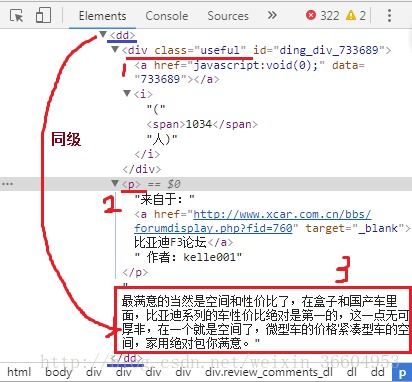Open the Elements tab

pyautogui.click(x=102, y=16)
